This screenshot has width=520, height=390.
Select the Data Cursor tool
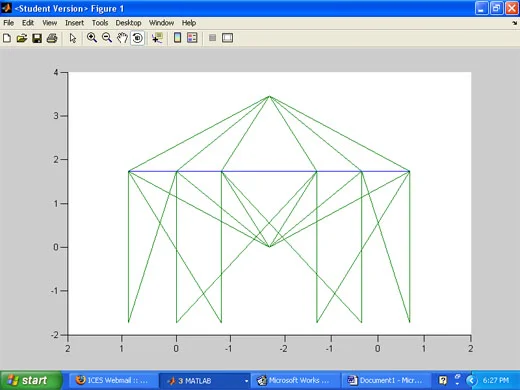(157, 38)
